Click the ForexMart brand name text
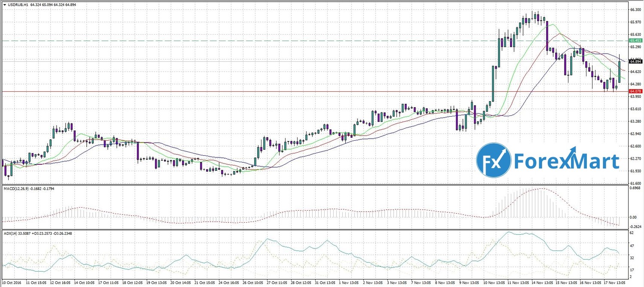Viewport: 644px width, 287px height. click(567, 162)
